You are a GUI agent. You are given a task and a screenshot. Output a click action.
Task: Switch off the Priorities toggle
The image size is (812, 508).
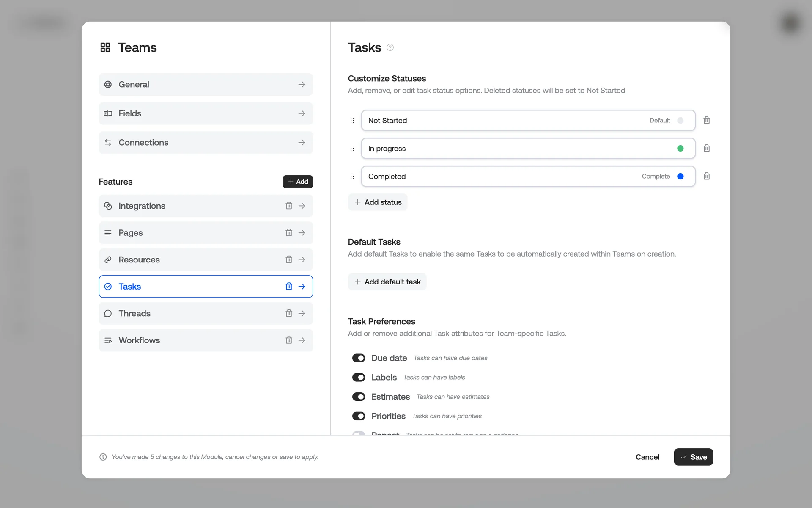click(359, 416)
